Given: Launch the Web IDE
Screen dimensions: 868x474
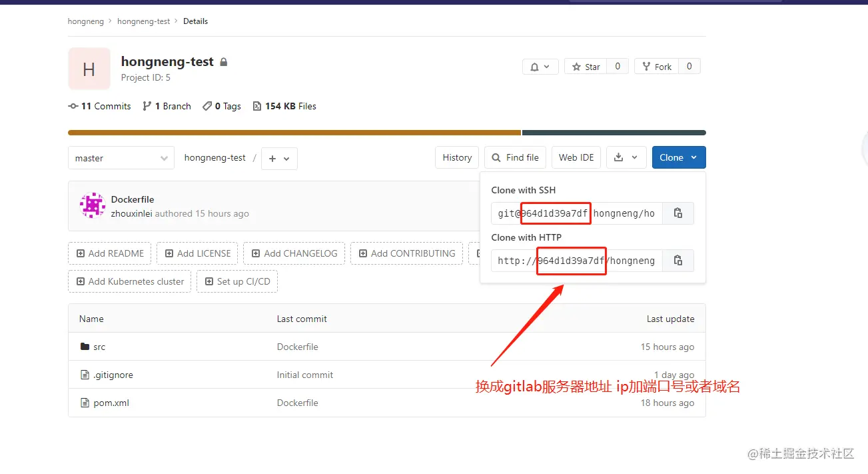Looking at the screenshot, I should (x=576, y=157).
